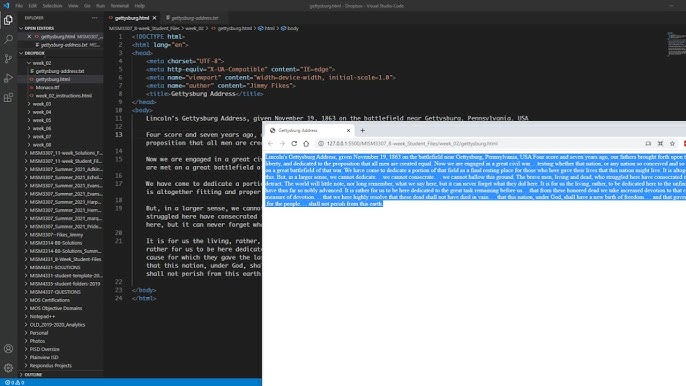Open the Manage gear icon

coord(8,368)
